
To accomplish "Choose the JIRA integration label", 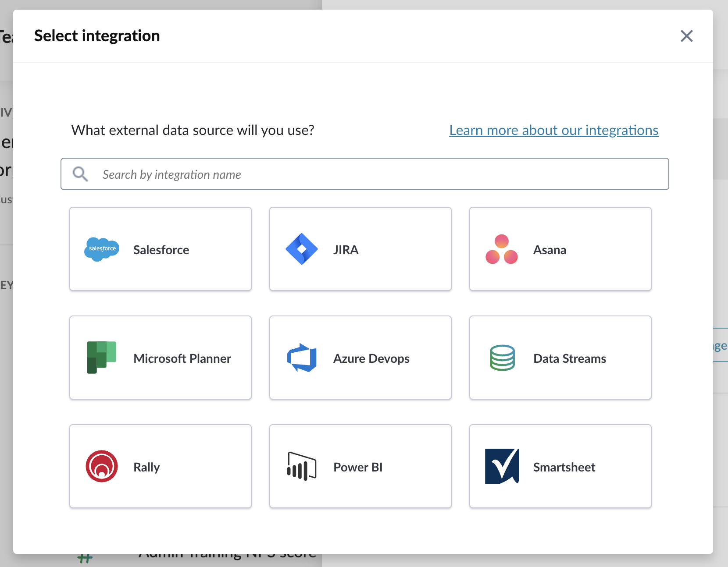I will coord(346,250).
